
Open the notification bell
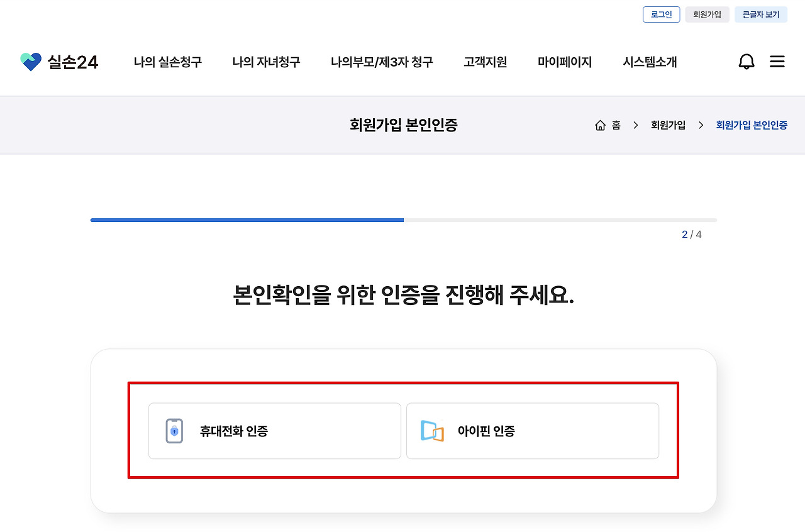(747, 61)
